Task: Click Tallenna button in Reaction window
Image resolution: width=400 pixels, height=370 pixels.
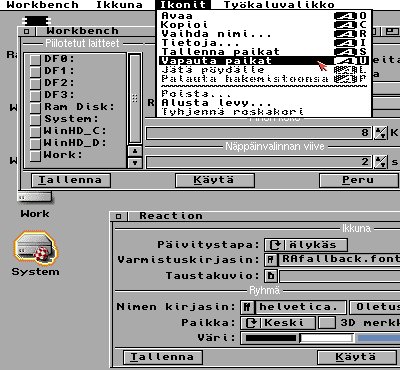Action: [x=163, y=357]
